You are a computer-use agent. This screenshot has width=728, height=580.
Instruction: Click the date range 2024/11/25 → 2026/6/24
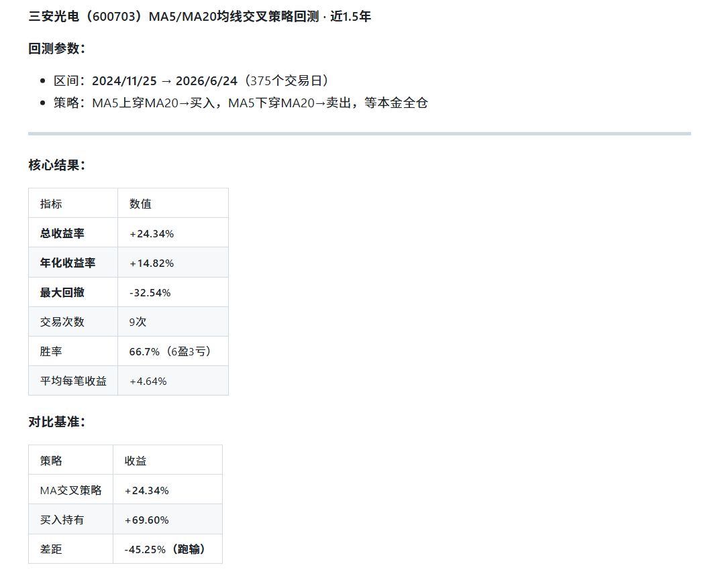164,80
